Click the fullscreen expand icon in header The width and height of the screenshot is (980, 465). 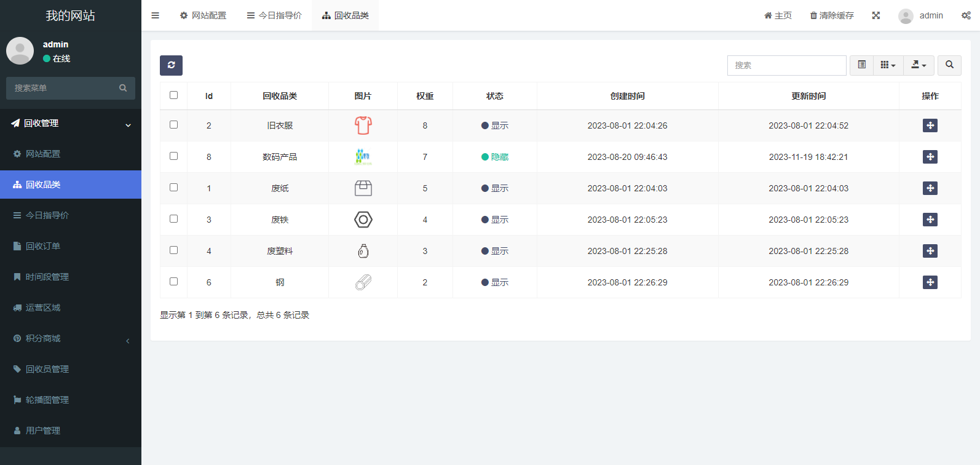(x=876, y=15)
